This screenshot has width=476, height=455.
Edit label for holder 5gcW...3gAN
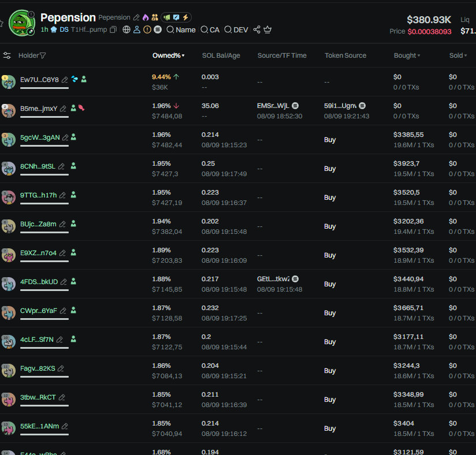click(65, 137)
